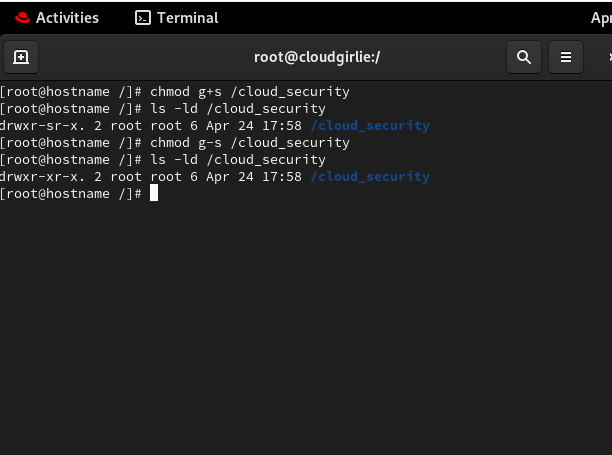Click the root@cloudgirlie:/ window title
This screenshot has height=455, width=612.
pyautogui.click(x=317, y=57)
